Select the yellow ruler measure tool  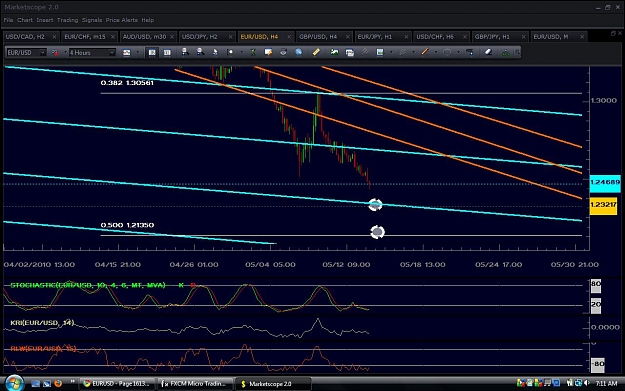tap(316, 52)
